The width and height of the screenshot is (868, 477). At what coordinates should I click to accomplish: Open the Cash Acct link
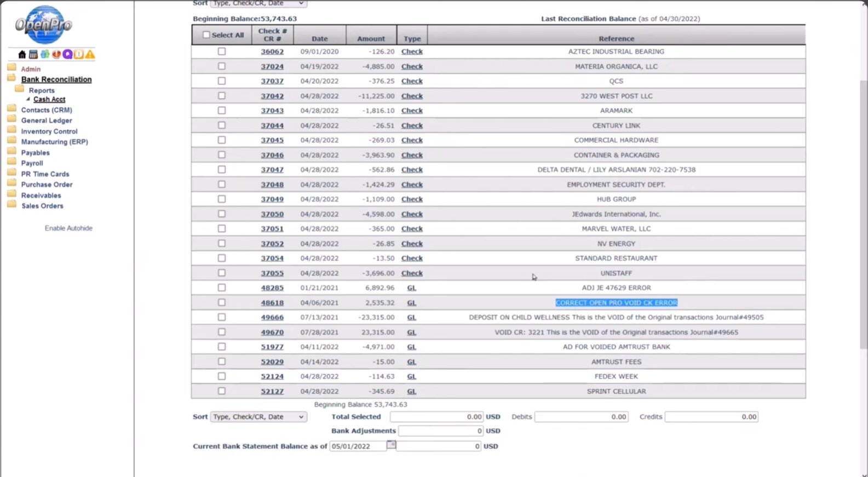pos(49,99)
